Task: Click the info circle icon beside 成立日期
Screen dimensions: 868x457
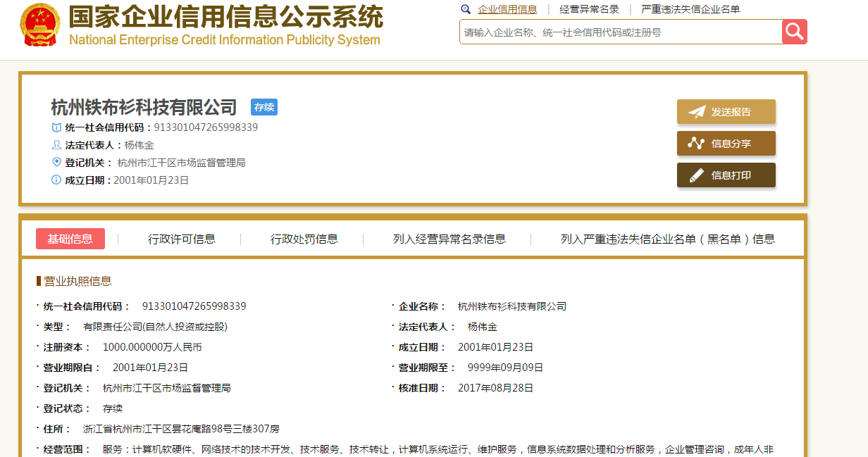Action: (x=56, y=180)
